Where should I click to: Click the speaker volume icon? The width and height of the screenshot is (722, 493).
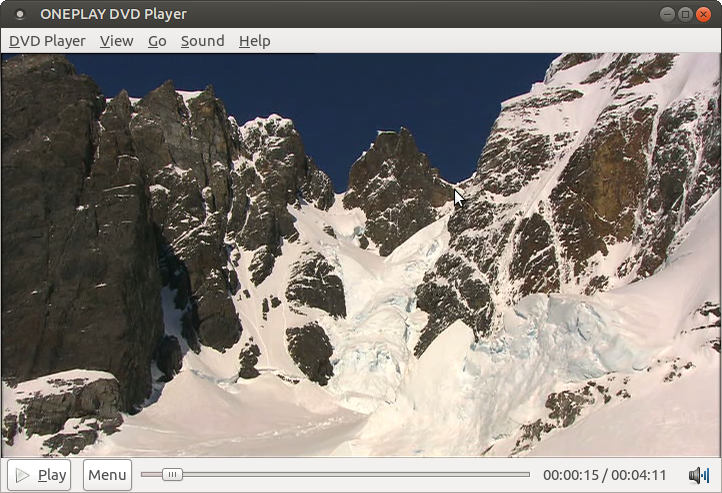tap(698, 475)
